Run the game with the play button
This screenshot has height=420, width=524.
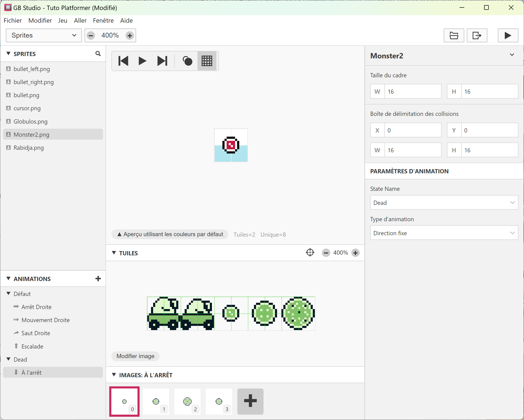(x=508, y=36)
